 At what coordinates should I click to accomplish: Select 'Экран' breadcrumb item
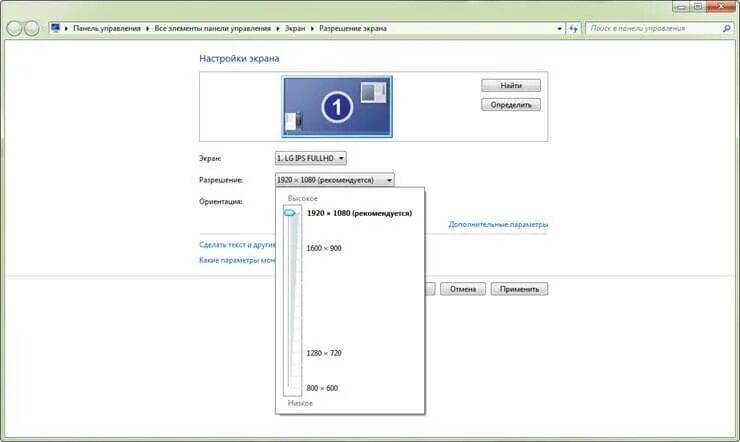295,28
